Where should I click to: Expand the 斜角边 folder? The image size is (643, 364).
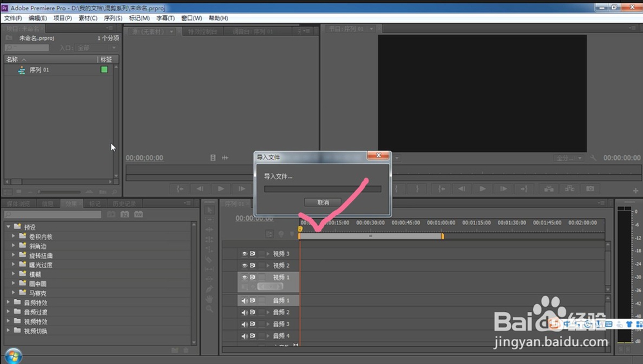point(14,246)
